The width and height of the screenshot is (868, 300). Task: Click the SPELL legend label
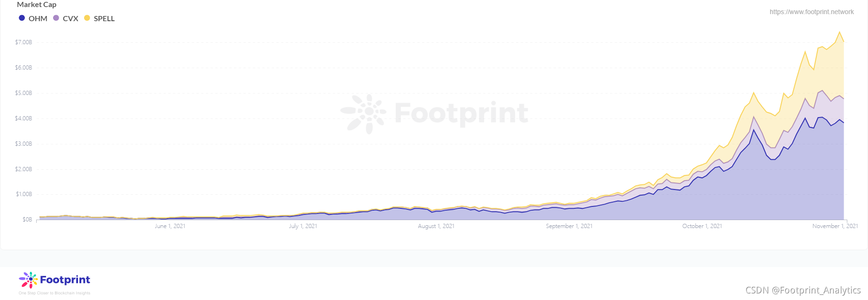tap(104, 18)
